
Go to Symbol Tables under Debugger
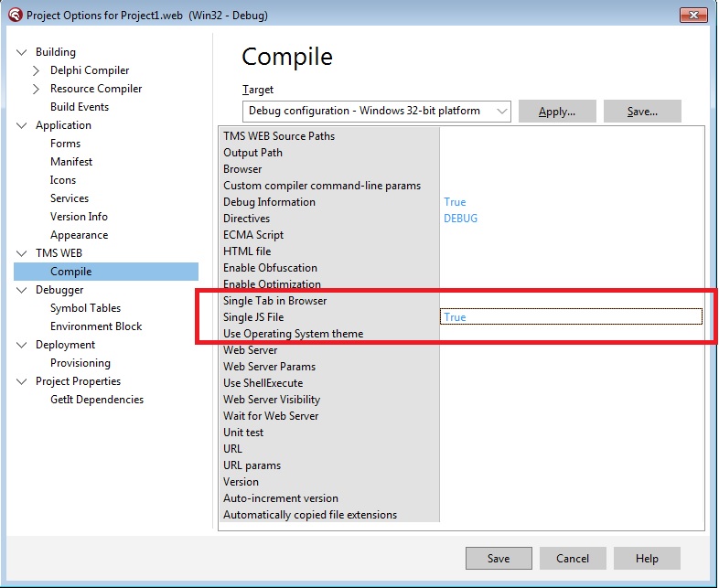(85, 308)
